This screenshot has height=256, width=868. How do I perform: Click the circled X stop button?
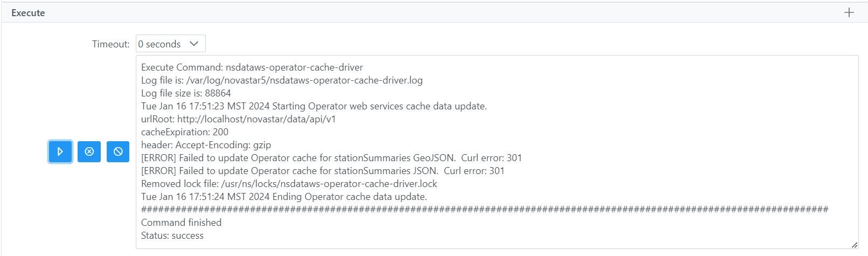[x=89, y=151]
